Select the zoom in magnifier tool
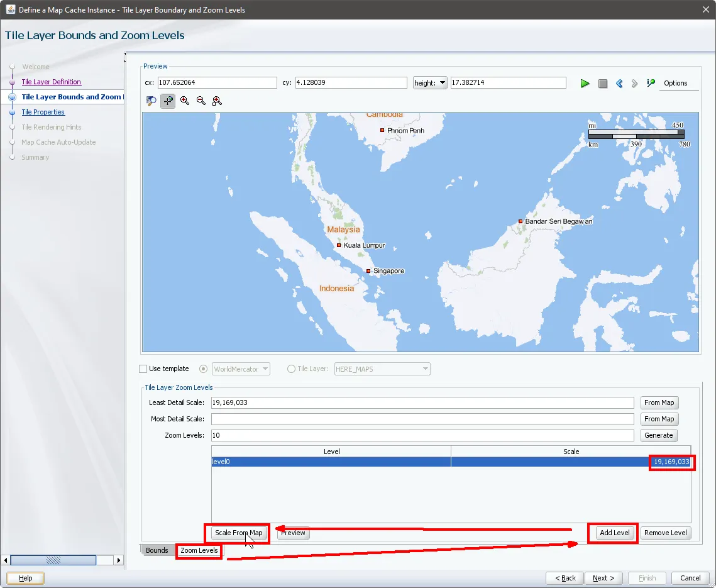 click(185, 101)
